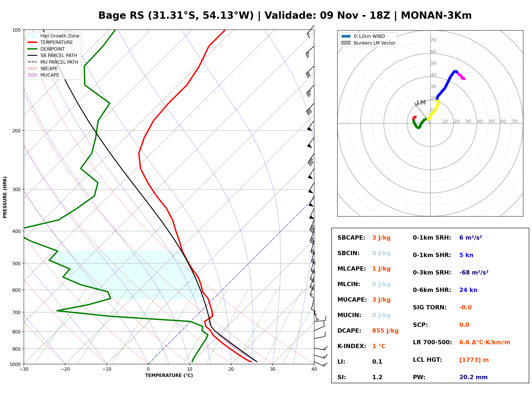Click the LCL HGT label
Screen dimensions: 532x394
427,360
